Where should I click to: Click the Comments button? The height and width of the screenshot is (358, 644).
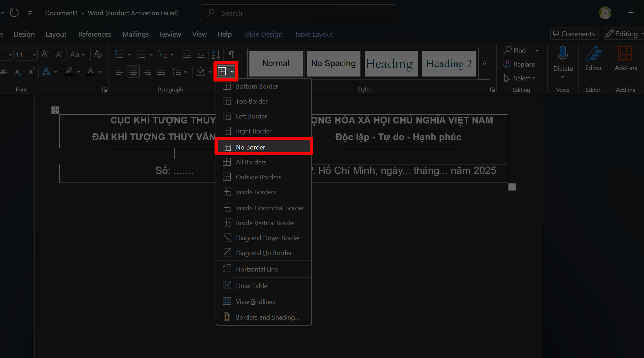(574, 34)
